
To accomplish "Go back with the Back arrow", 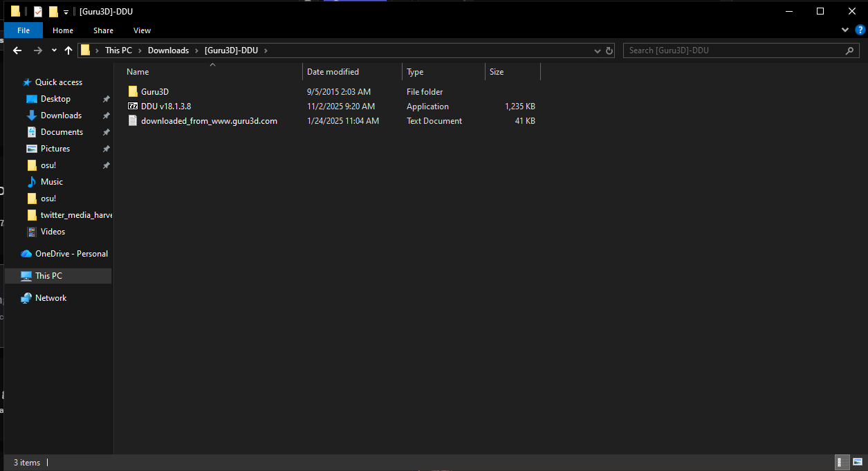I will 18,50.
